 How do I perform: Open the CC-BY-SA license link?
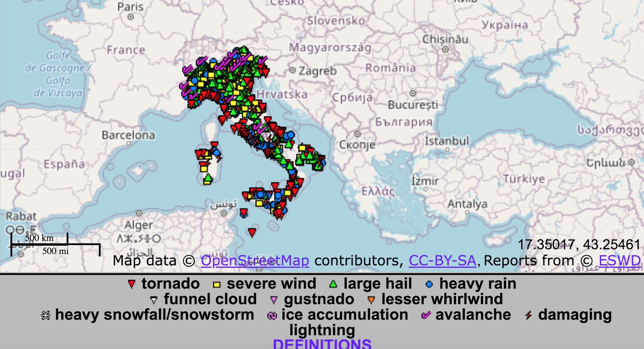click(444, 261)
